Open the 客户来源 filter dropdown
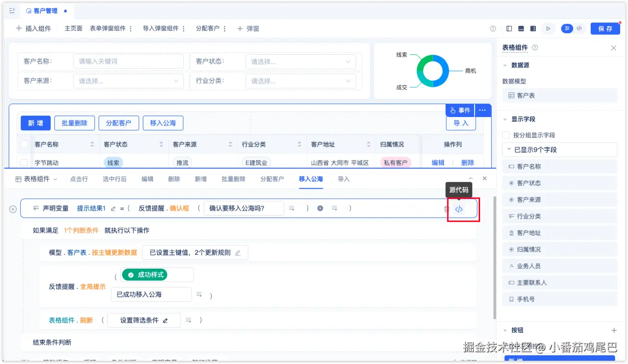The height and width of the screenshot is (364, 628). tap(129, 81)
